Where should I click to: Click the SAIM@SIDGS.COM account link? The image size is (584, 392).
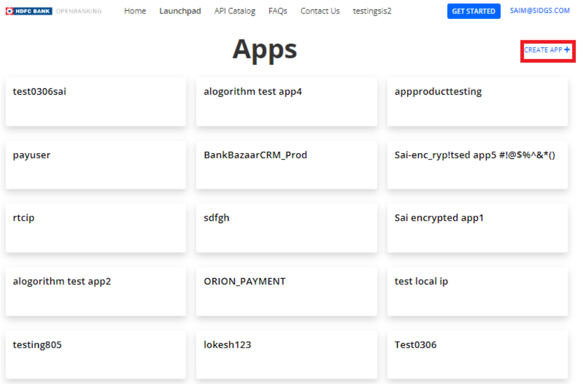pyautogui.click(x=539, y=11)
